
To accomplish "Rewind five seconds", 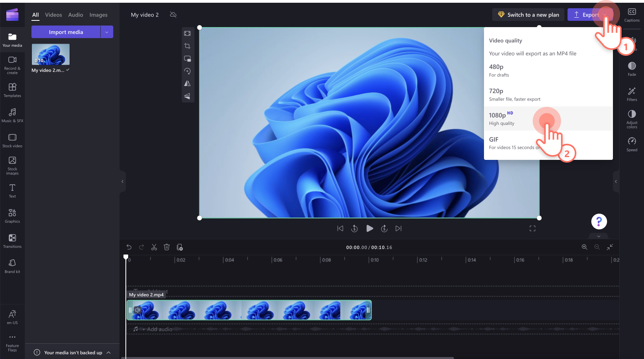I will [x=354, y=228].
